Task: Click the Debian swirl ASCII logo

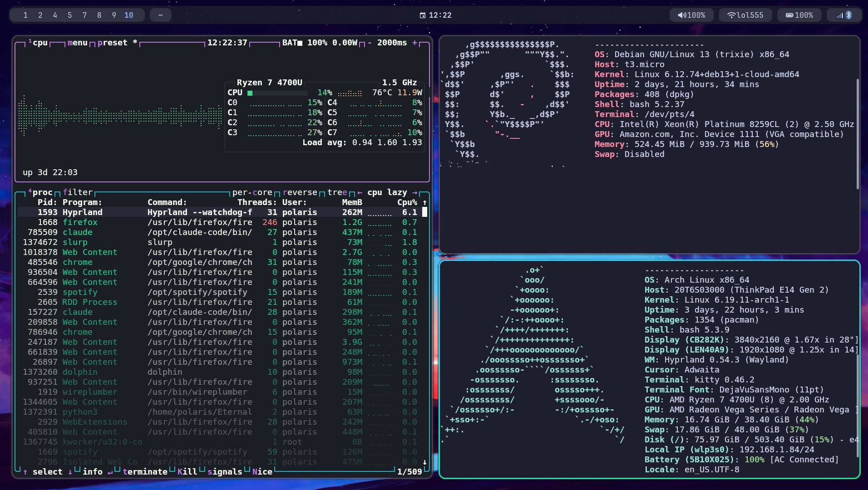Action: 508,104
